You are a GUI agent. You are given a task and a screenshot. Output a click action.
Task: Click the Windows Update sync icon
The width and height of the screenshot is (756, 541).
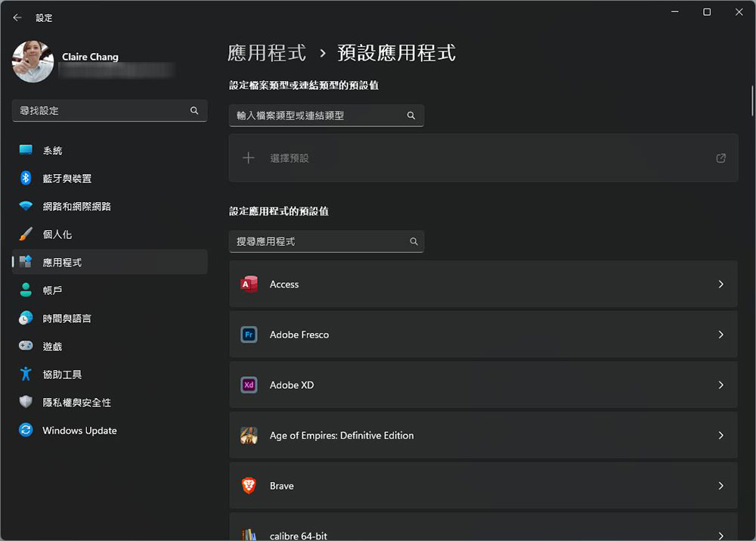point(26,430)
